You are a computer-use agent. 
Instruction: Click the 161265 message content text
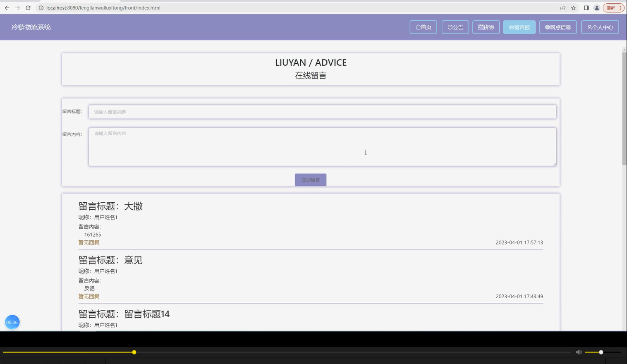coord(93,235)
